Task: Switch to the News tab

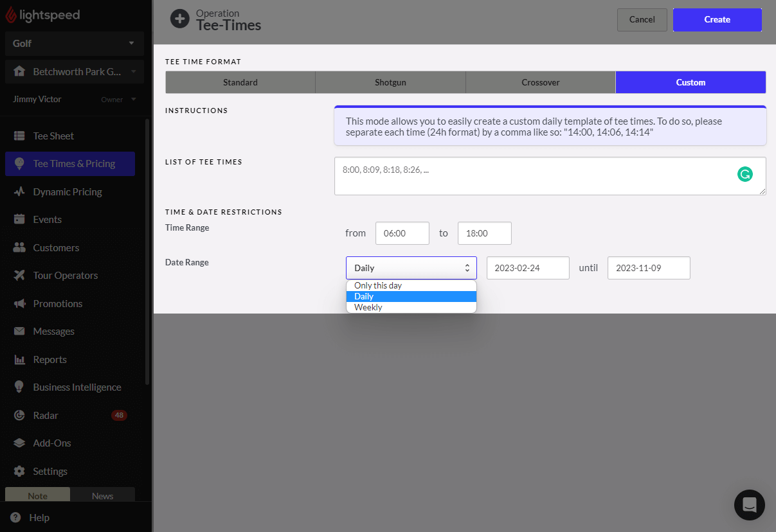Action: click(x=103, y=495)
